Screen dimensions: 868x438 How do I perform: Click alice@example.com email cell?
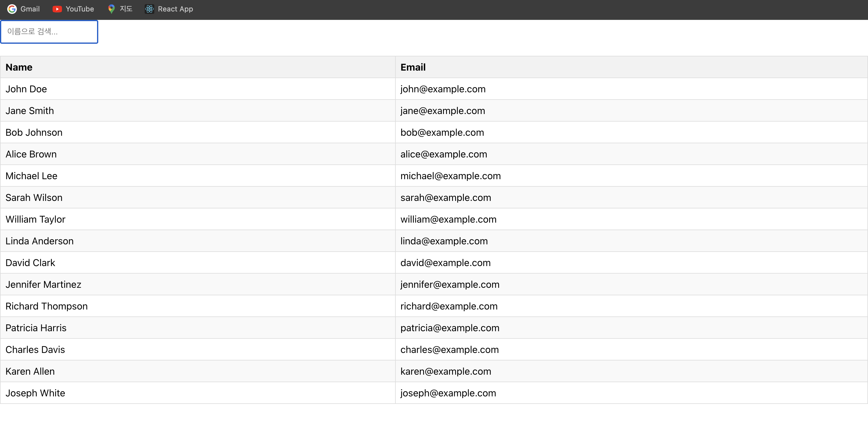[x=443, y=154]
